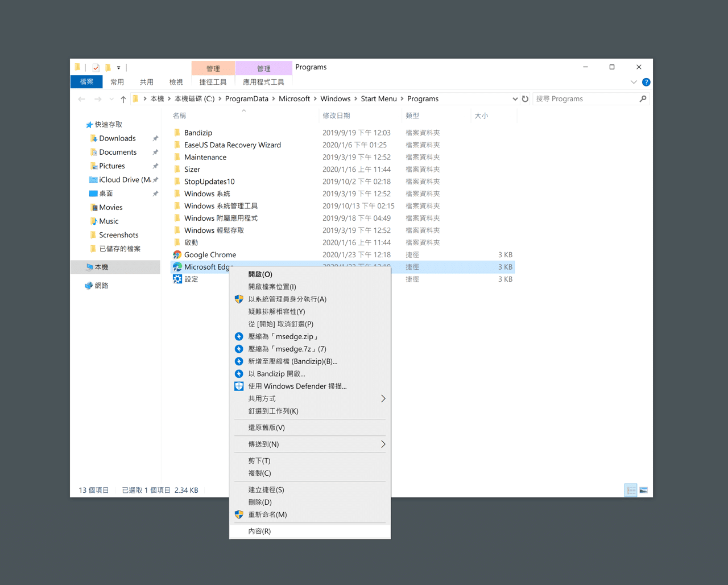Image resolution: width=728 pixels, height=585 pixels.
Task: Click the 快速存取 star icon
Action: [89, 125]
